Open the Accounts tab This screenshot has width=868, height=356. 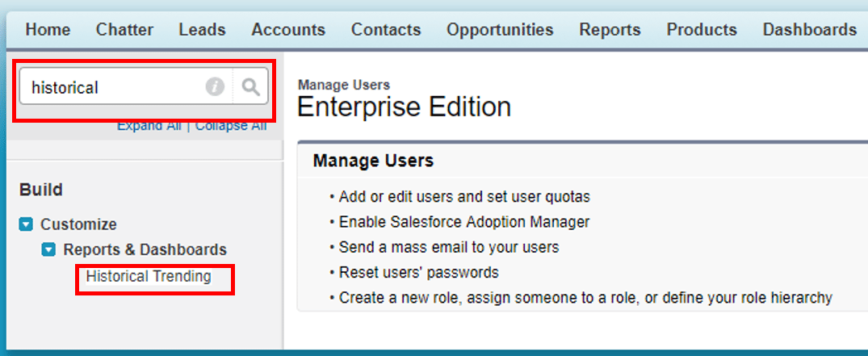point(288,30)
